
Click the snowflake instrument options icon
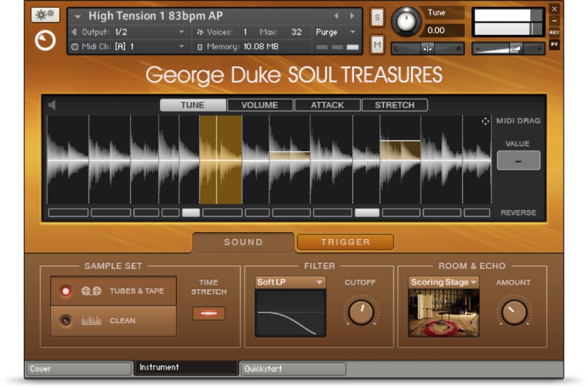coord(45,15)
